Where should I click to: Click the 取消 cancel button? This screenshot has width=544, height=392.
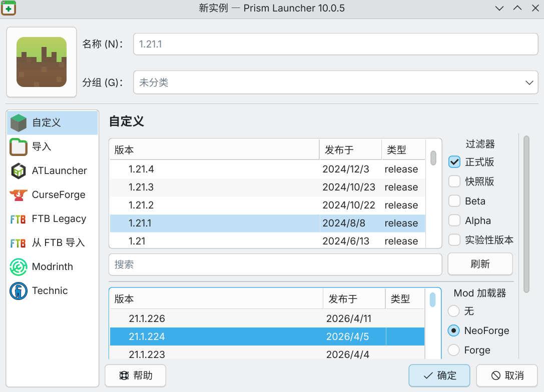507,375
